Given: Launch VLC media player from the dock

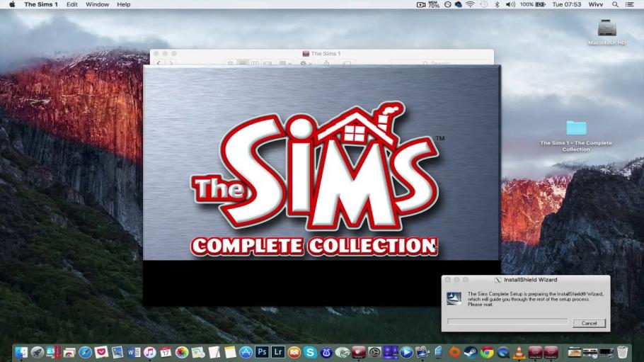Looking at the screenshot, I should point(519,351).
